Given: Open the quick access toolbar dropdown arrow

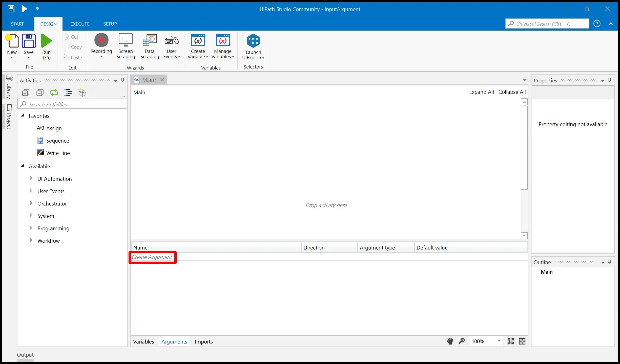Looking at the screenshot, I should point(37,9).
